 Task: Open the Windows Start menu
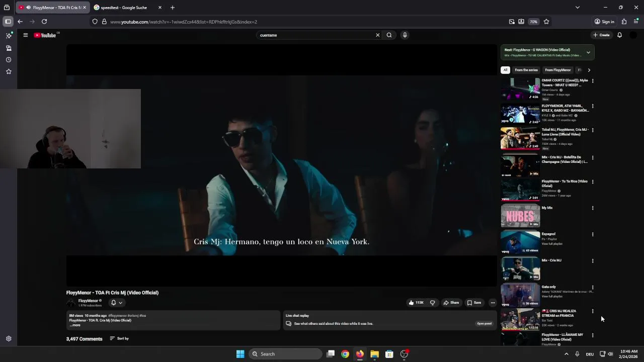coord(240,354)
